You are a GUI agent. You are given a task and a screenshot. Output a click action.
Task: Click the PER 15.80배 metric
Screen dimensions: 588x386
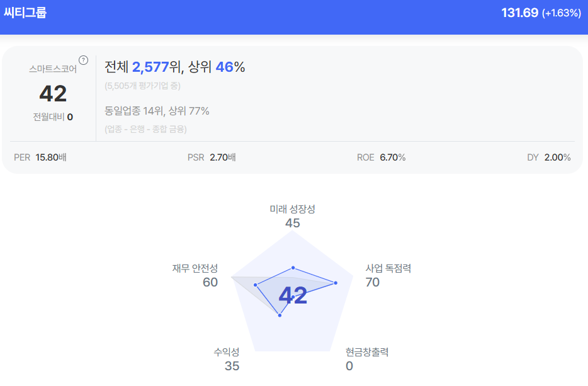pyautogui.click(x=40, y=157)
